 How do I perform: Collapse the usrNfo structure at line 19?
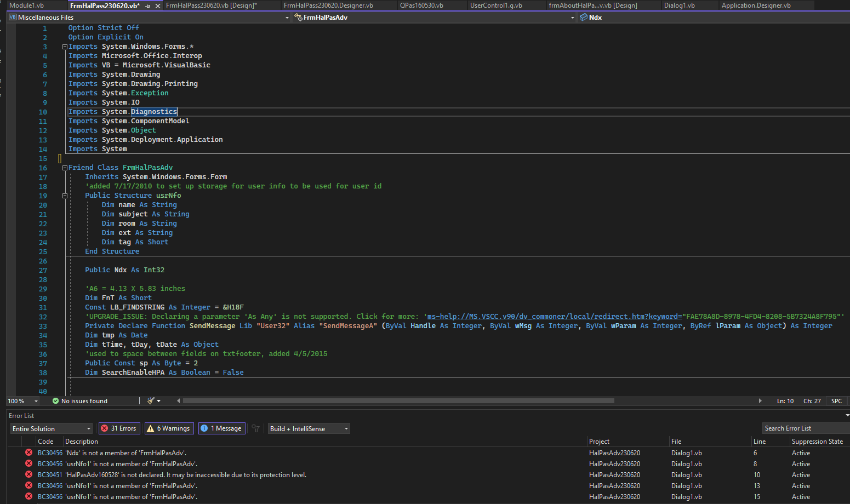click(65, 196)
